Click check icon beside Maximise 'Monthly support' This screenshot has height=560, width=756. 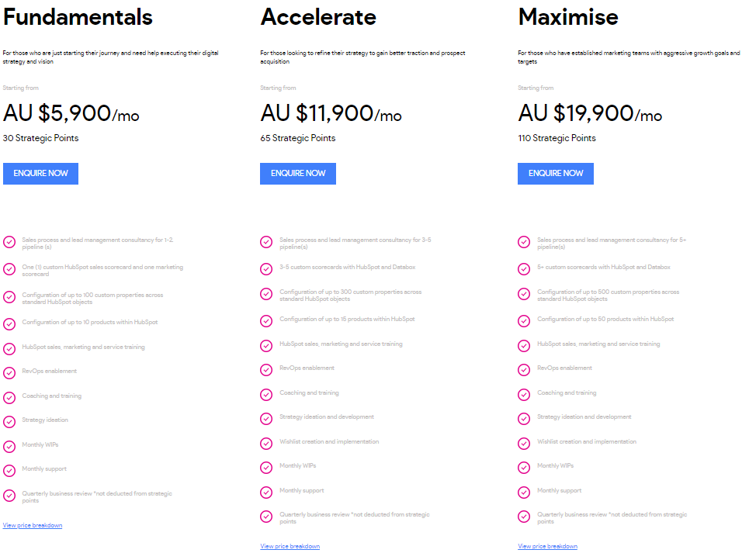pyautogui.click(x=524, y=492)
